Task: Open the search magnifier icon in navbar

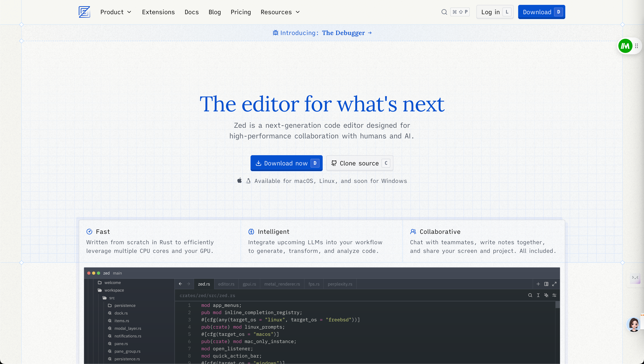Action: tap(444, 12)
